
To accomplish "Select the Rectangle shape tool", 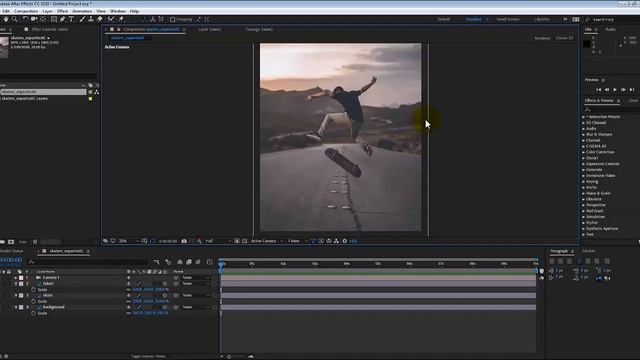I will 54,19.
